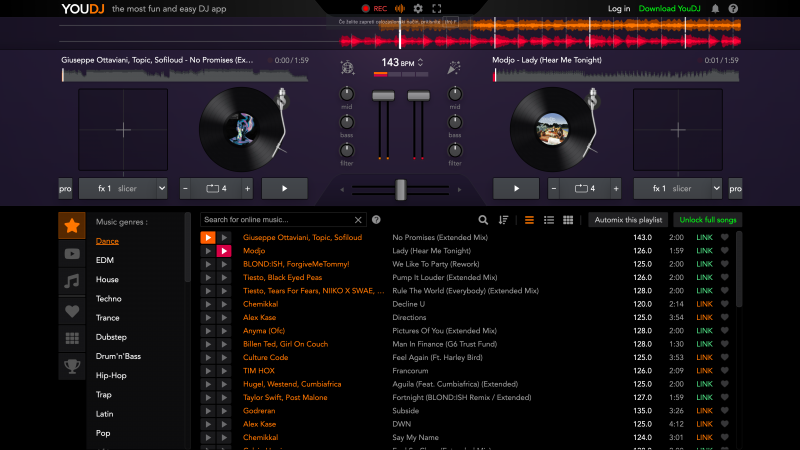Favorite the song Lady with heart icon
This screenshot has width=800, height=450.
pyautogui.click(x=724, y=251)
